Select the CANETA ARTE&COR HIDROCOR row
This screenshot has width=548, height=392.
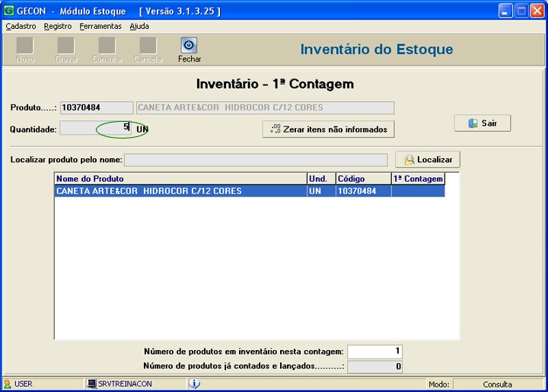[x=250, y=191]
